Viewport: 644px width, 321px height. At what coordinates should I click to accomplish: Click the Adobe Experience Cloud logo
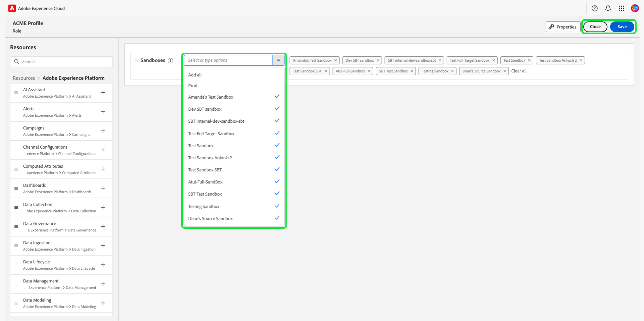pyautogui.click(x=12, y=8)
